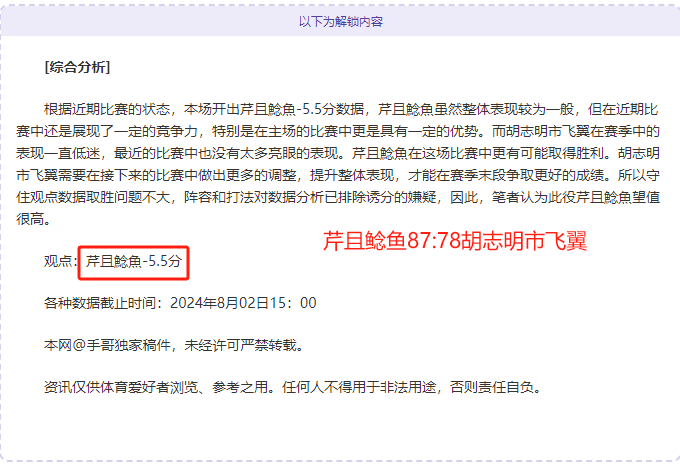Click the 各种数据截止时间 label

[100, 303]
